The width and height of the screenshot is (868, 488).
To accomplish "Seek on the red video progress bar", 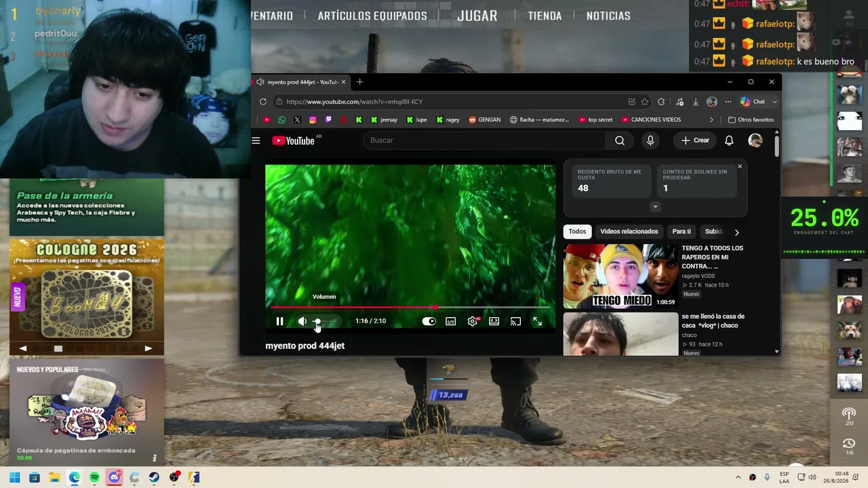I will (410, 307).
